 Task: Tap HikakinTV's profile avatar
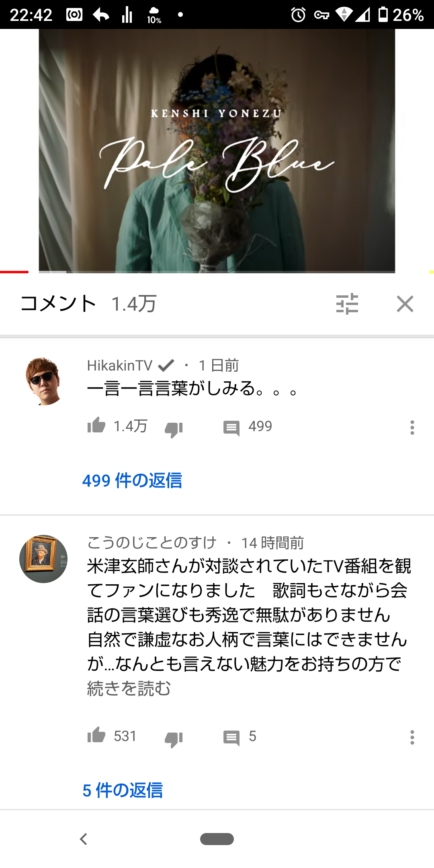[43, 381]
